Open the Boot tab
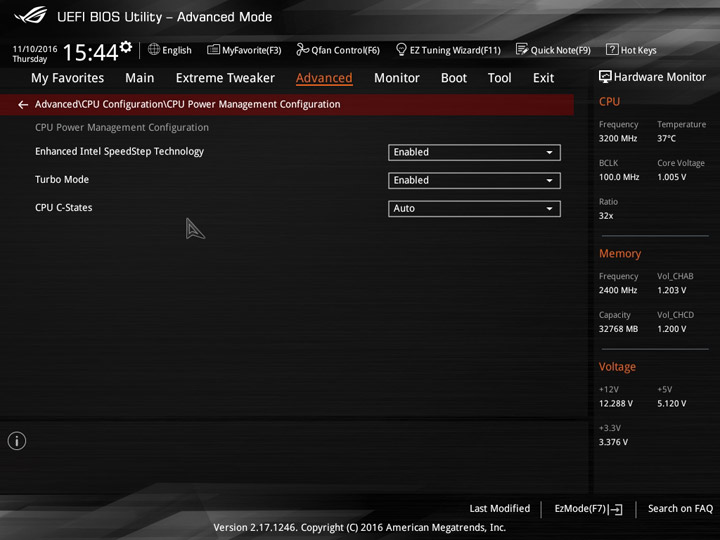The image size is (720, 540). tap(454, 78)
